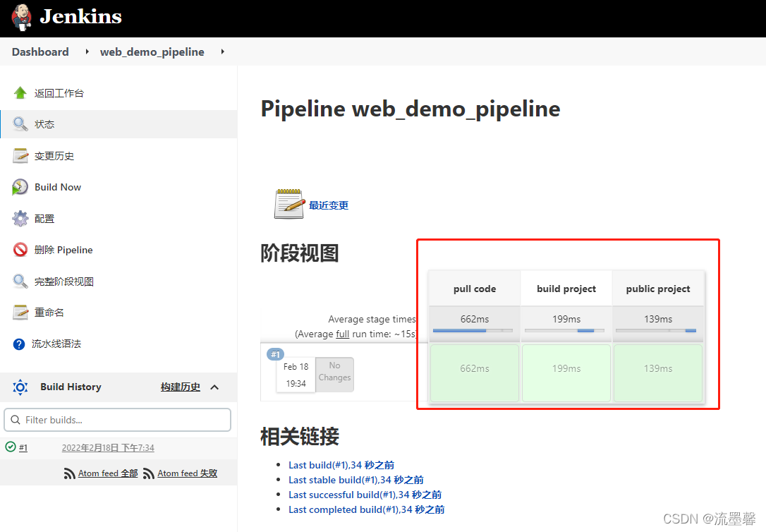Viewport: 766px width, 532px height.
Task: Click the Build Now clock icon
Action: (20, 187)
